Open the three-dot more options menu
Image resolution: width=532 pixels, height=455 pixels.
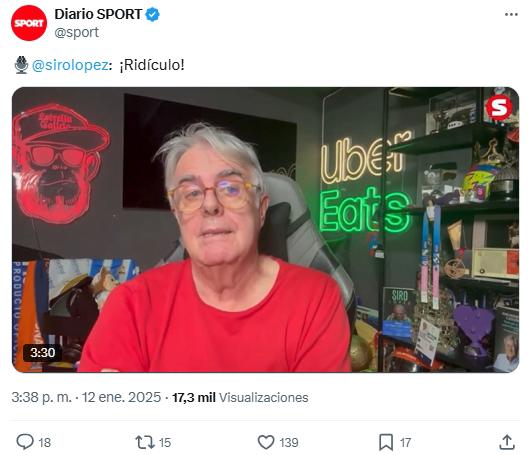click(511, 15)
